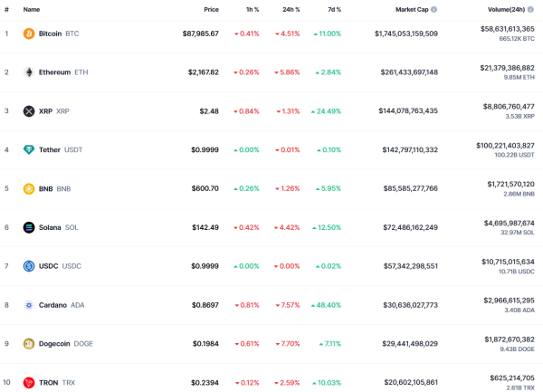Click the XRP logo icon
Screen dimensions: 543x392
coord(29,111)
